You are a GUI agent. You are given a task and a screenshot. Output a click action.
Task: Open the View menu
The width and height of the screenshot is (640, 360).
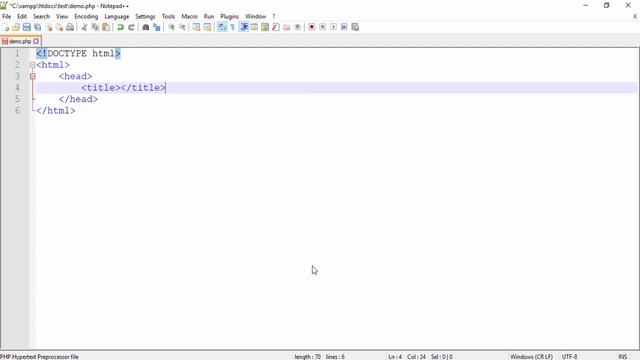[62, 16]
